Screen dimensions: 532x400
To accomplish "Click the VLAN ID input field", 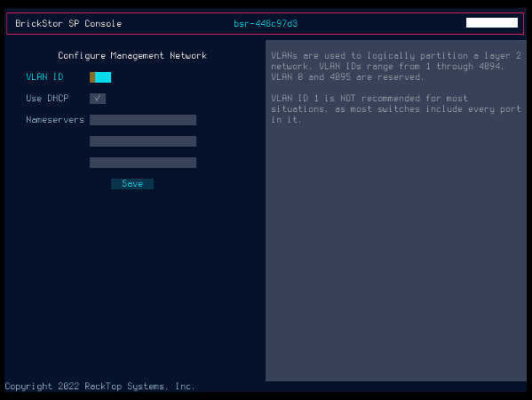I will [100, 77].
